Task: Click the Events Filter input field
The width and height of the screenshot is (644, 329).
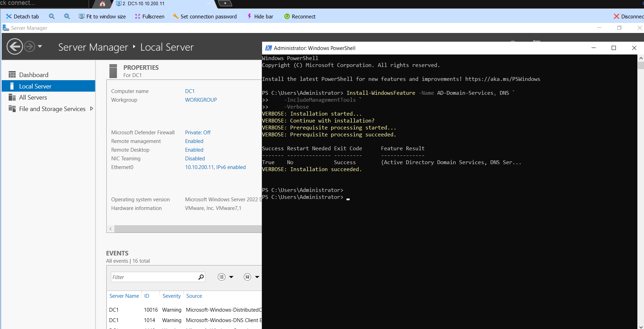Action: [154, 277]
